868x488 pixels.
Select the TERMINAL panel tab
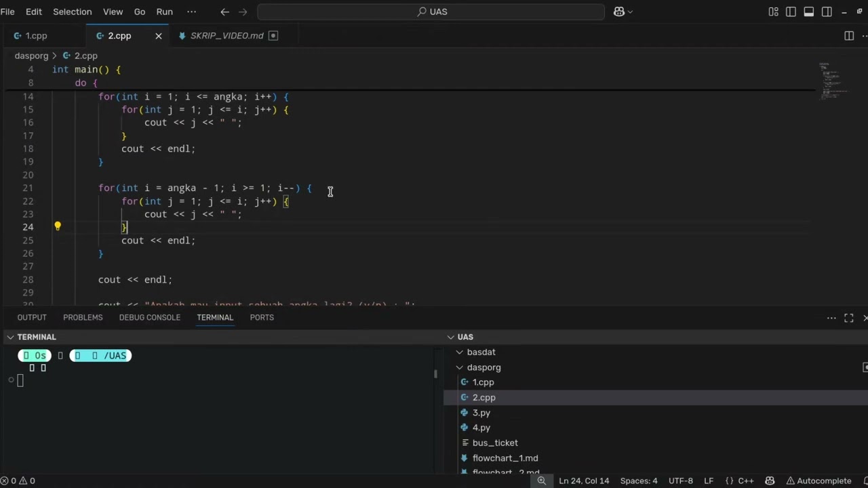[x=215, y=317]
